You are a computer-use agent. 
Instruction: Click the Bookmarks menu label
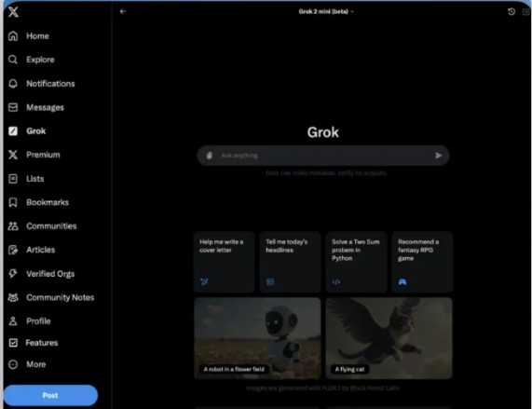[48, 202]
